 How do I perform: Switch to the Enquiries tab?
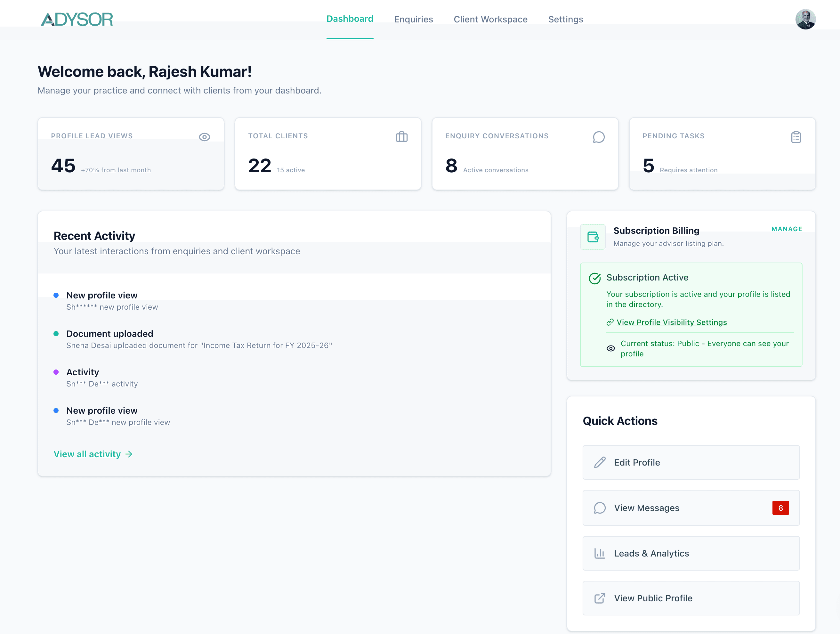(x=413, y=19)
